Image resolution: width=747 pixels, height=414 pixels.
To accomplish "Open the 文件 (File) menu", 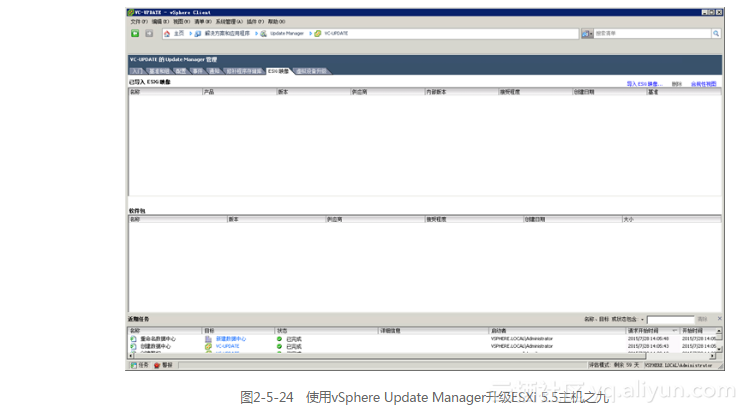I will pyautogui.click(x=139, y=21).
